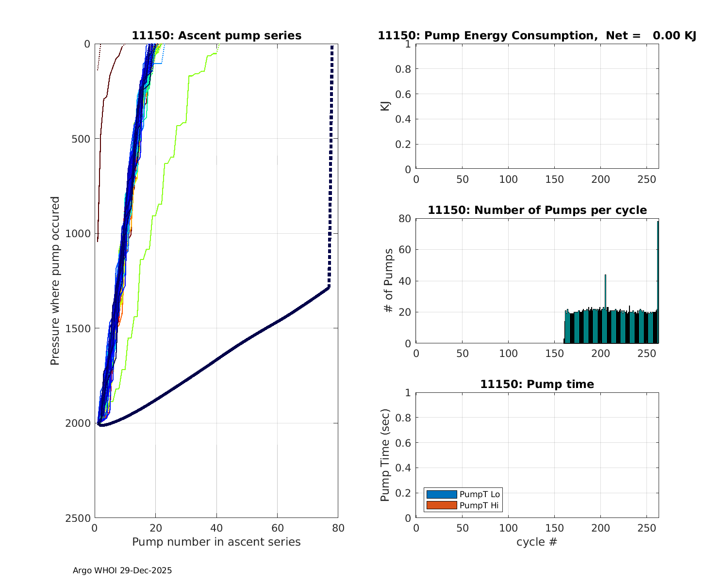Screen dimensions: 728x582
Task: Click the tallest bar at far right of pumps chart
Action: tap(658, 281)
